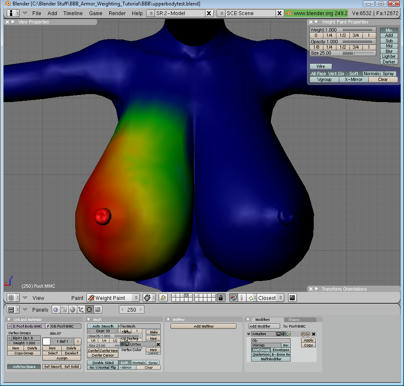
Task: Adjust the Weight slider
Action: pyautogui.click(x=343, y=30)
